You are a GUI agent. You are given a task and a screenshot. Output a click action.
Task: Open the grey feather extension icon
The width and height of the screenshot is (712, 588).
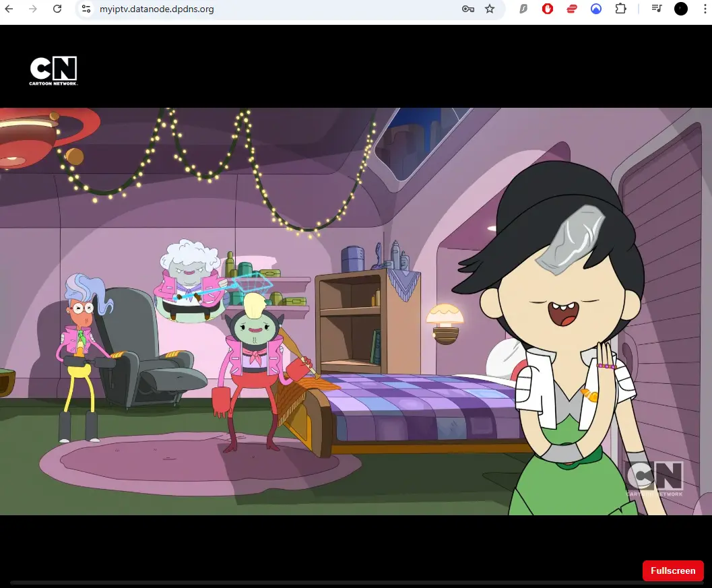tap(523, 9)
